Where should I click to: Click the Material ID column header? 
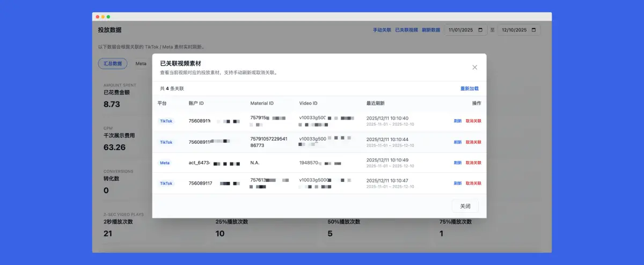pos(262,103)
